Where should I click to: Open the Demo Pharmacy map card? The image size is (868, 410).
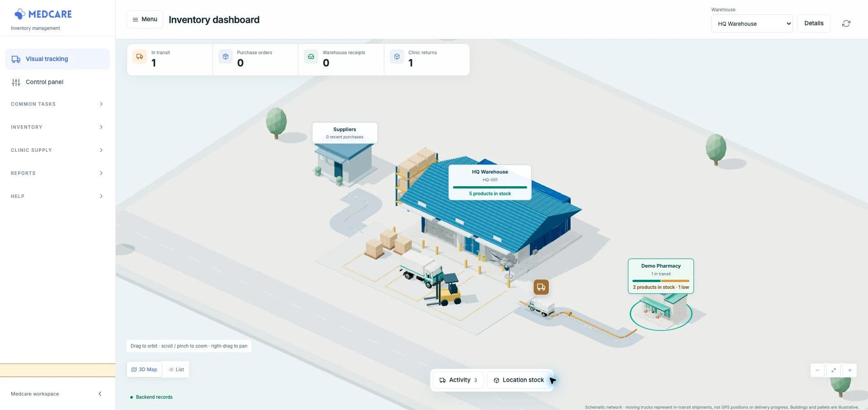click(660, 276)
